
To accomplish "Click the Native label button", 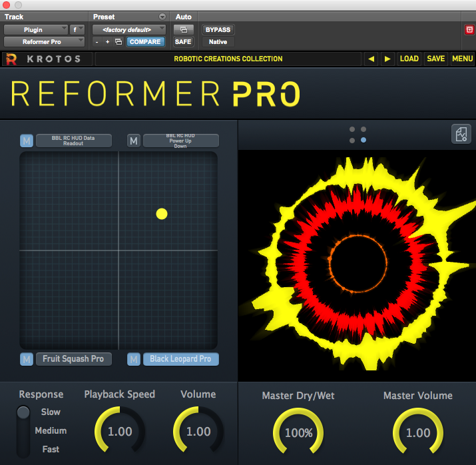I will (218, 42).
